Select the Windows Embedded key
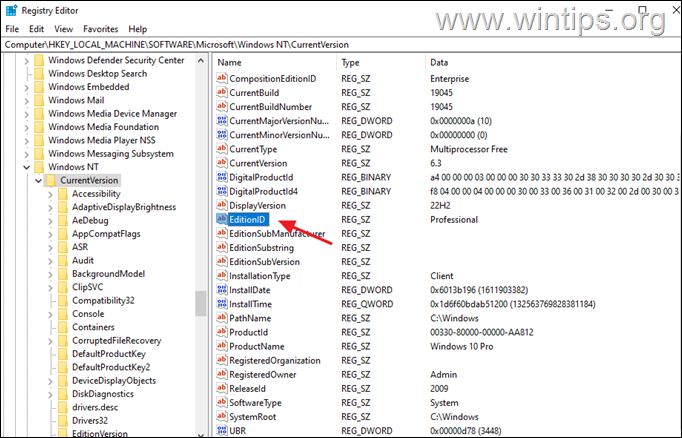The height and width of the screenshot is (438, 682). click(x=89, y=87)
